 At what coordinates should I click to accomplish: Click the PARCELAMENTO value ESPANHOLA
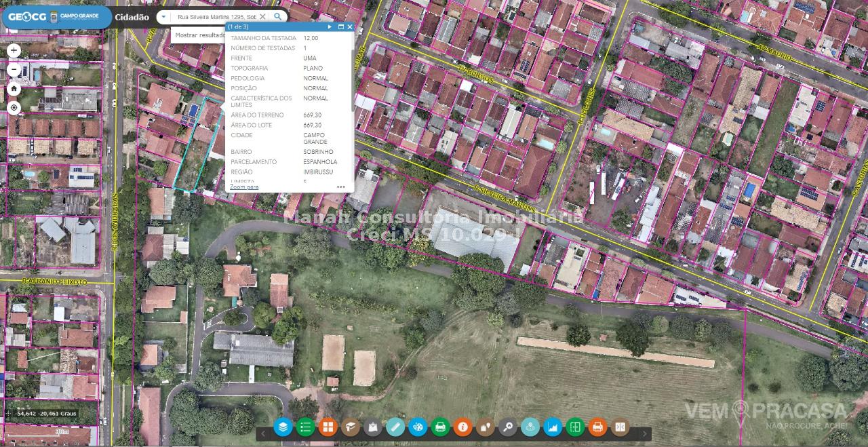point(320,162)
